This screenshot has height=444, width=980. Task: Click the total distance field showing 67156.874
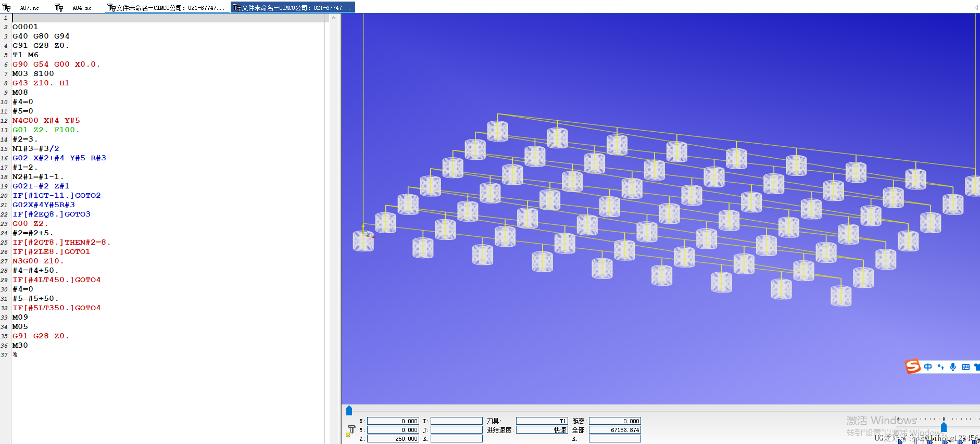[x=614, y=430]
